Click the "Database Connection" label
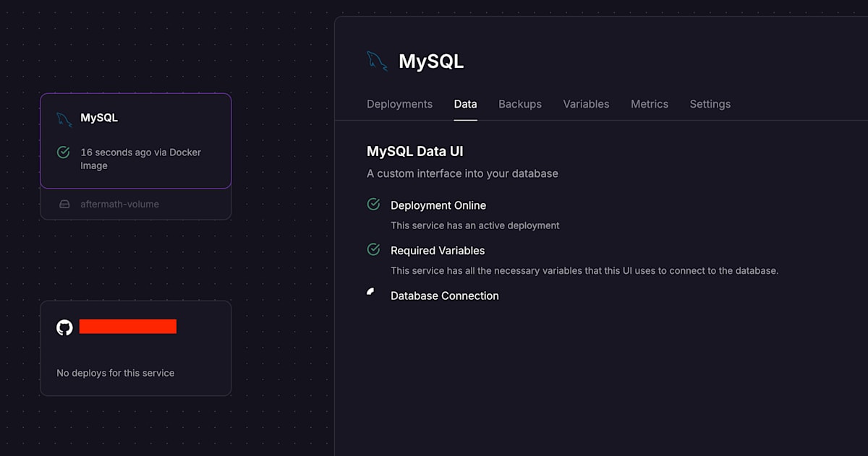Viewport: 868px width, 456px height. click(x=445, y=296)
